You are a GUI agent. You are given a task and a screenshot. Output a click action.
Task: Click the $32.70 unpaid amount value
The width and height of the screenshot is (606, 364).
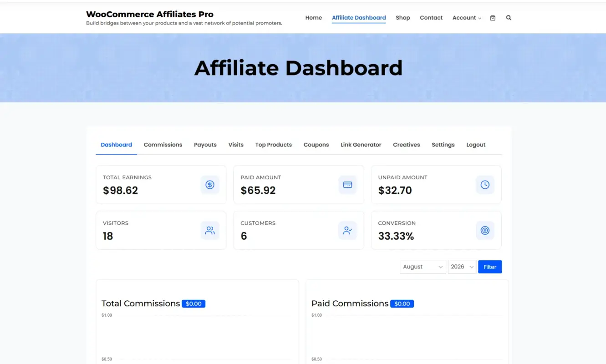[x=395, y=190]
